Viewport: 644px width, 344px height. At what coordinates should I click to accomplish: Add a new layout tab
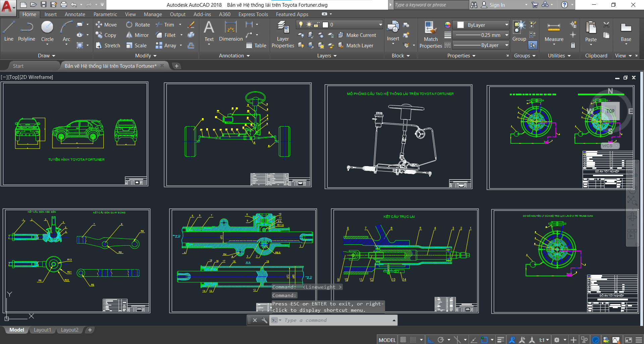[x=90, y=330]
